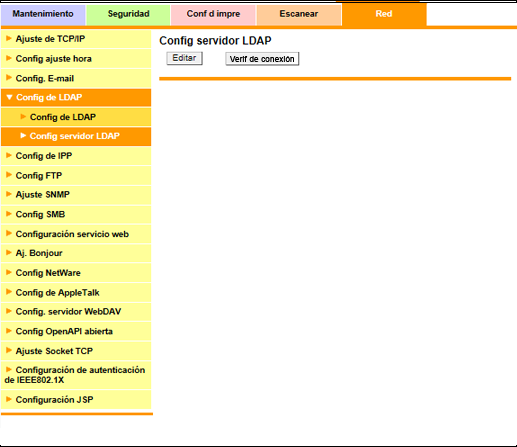This screenshot has height=447, width=517.
Task: Click the arrow icon beside Ajuste SNMP
Action: (9, 194)
